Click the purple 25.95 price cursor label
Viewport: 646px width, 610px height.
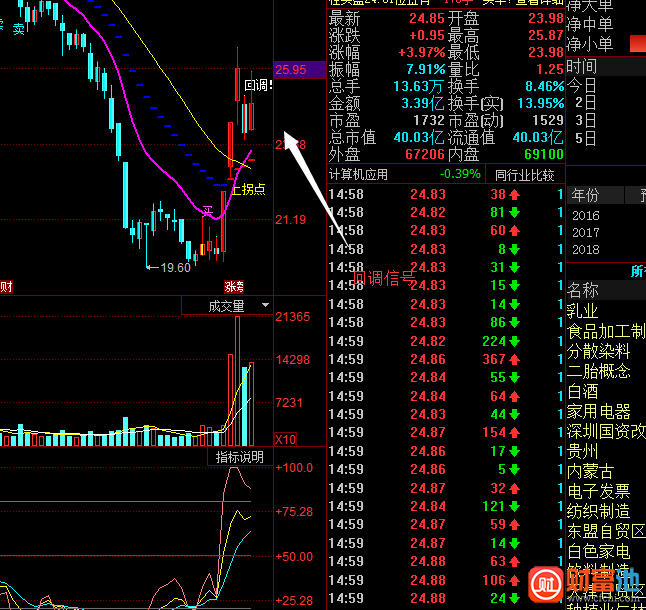[300, 70]
